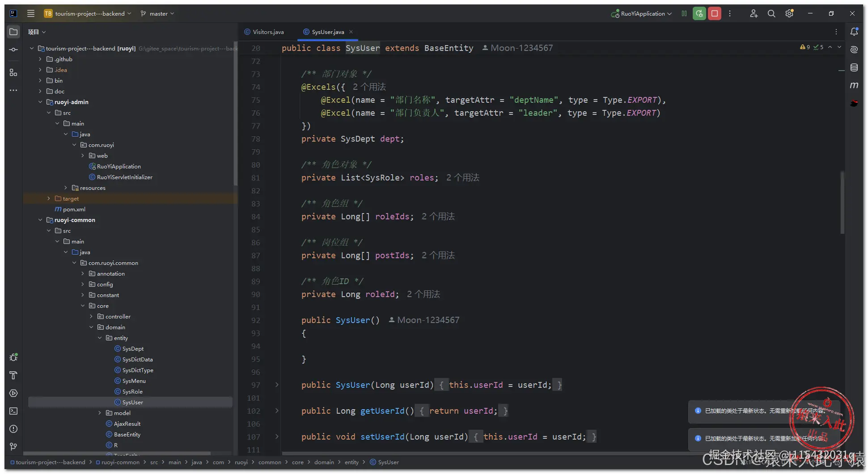
Task: Stop the running RuoYiApplication
Action: (715, 13)
